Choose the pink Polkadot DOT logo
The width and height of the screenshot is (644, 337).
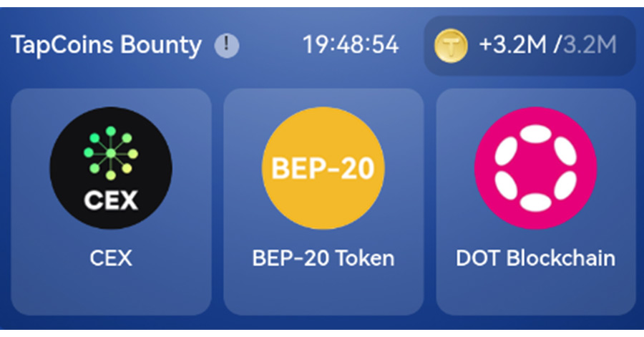click(x=535, y=168)
